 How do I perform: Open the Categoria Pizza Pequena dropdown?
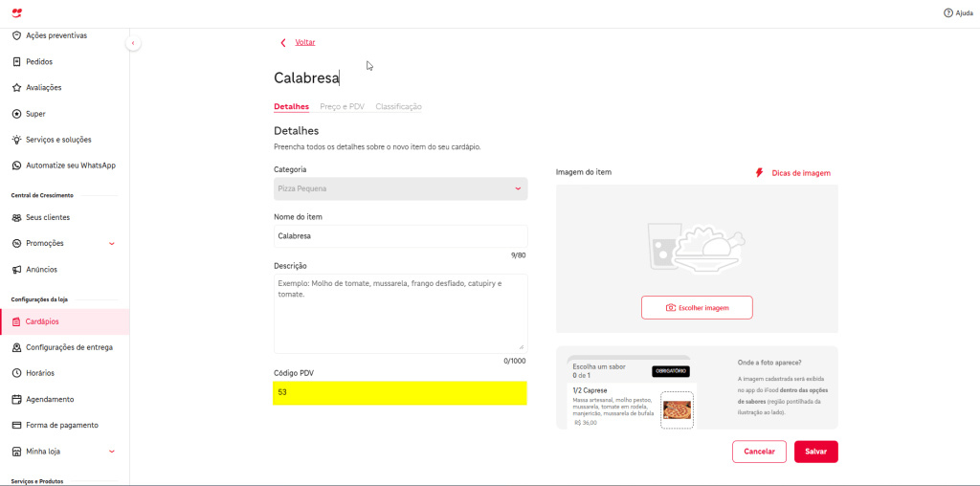click(x=400, y=189)
